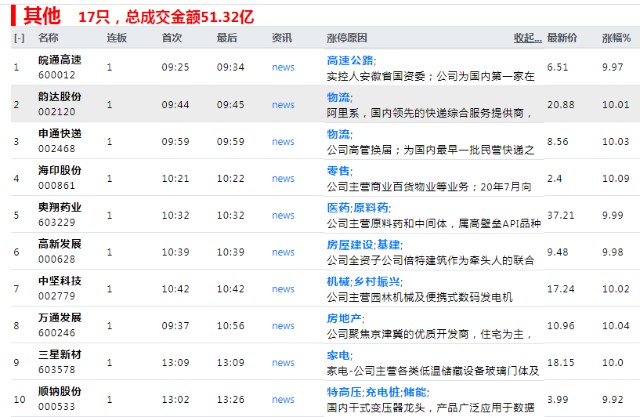Open the 物流 tag in 申通快递 row

coord(338,134)
